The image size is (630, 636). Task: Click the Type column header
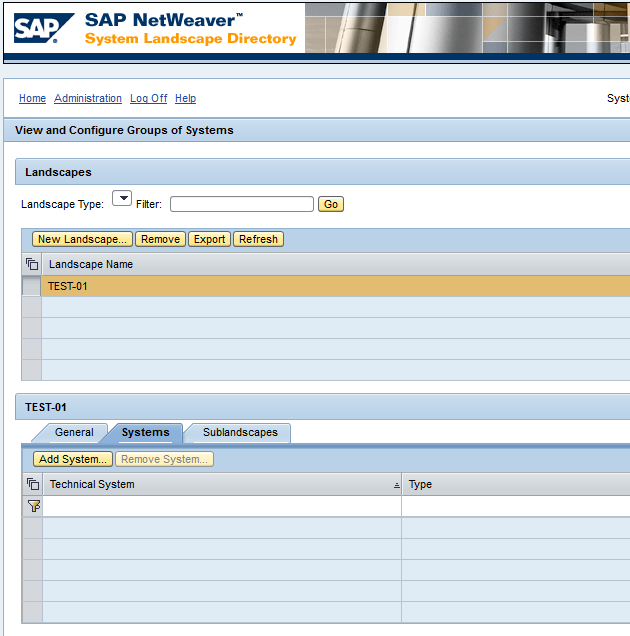click(516, 484)
